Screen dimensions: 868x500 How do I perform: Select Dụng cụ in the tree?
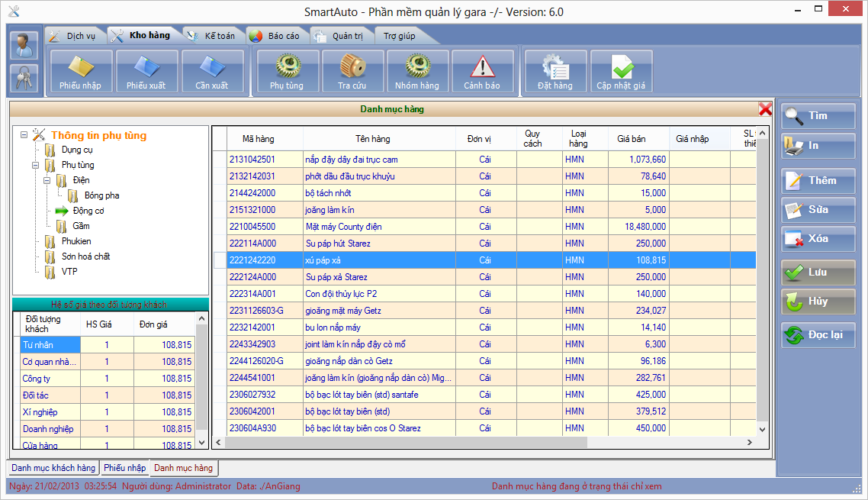(77, 150)
